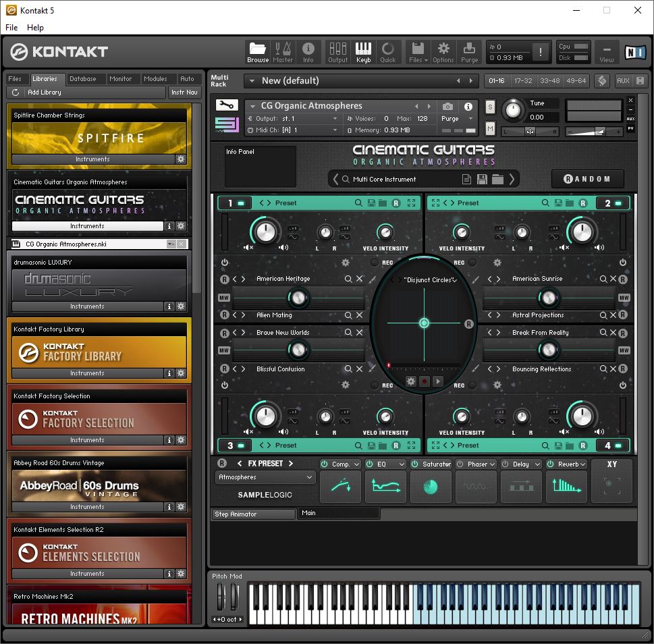Open Atmospheres FX preset dropdown
Screen dimensions: 654x644
265,477
